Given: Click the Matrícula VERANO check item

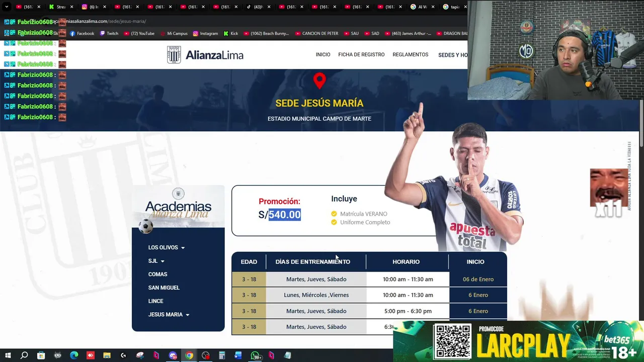Looking at the screenshot, I should (359, 214).
